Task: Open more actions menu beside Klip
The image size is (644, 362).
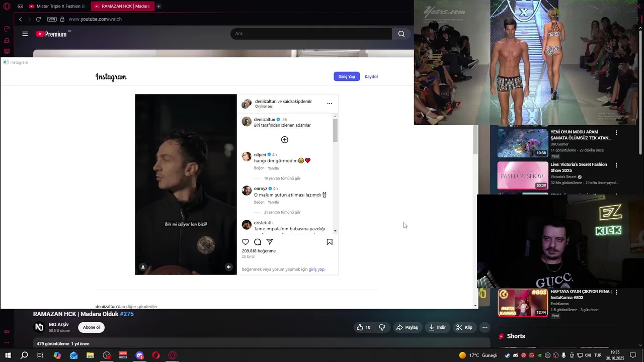Action: point(485,327)
